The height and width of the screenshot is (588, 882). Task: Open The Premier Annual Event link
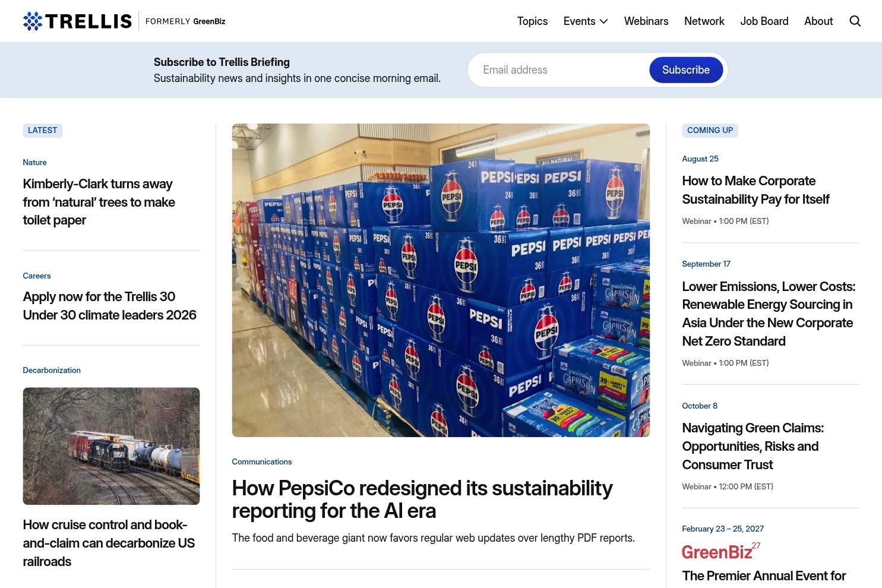click(764, 576)
